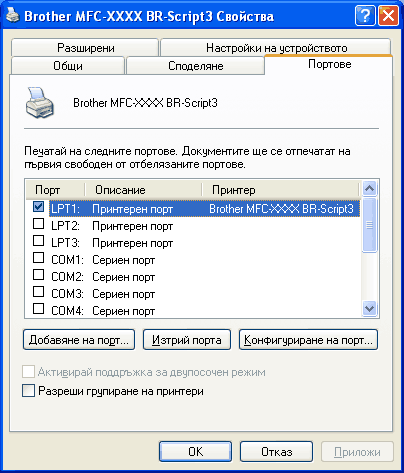
Task: Click the Изтрий порта button
Action: pyautogui.click(x=187, y=340)
